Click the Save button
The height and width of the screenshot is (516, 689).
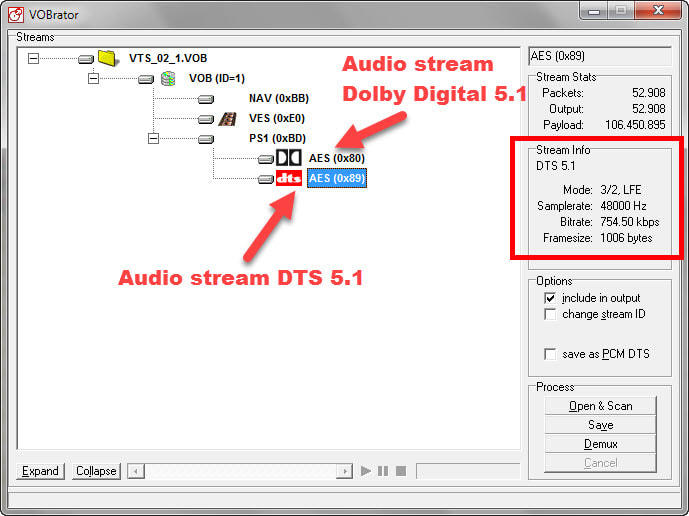click(x=600, y=425)
